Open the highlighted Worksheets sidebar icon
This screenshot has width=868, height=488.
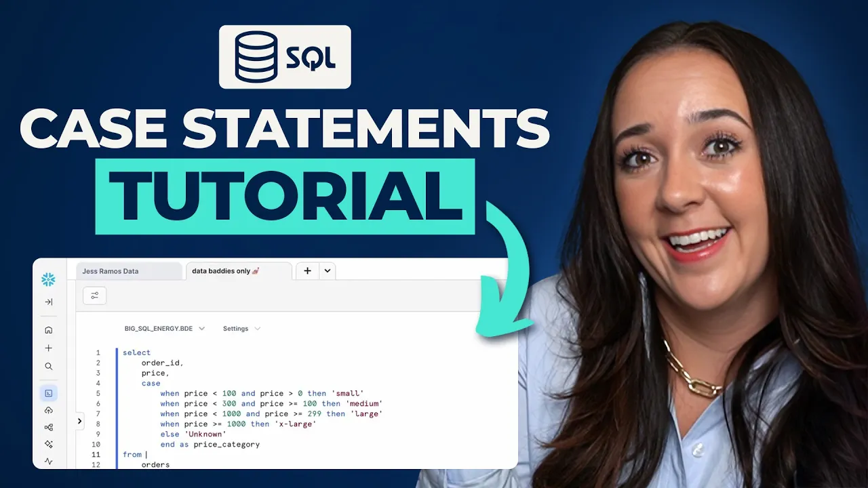(x=48, y=392)
